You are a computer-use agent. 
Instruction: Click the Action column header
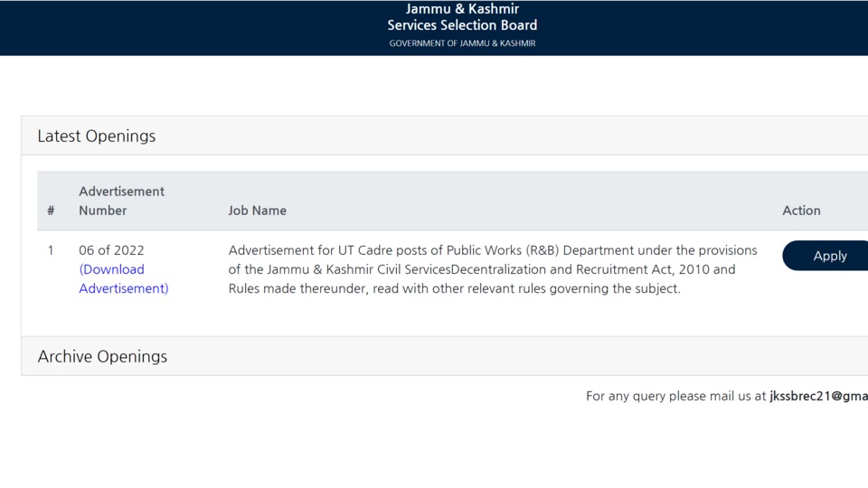coord(801,211)
